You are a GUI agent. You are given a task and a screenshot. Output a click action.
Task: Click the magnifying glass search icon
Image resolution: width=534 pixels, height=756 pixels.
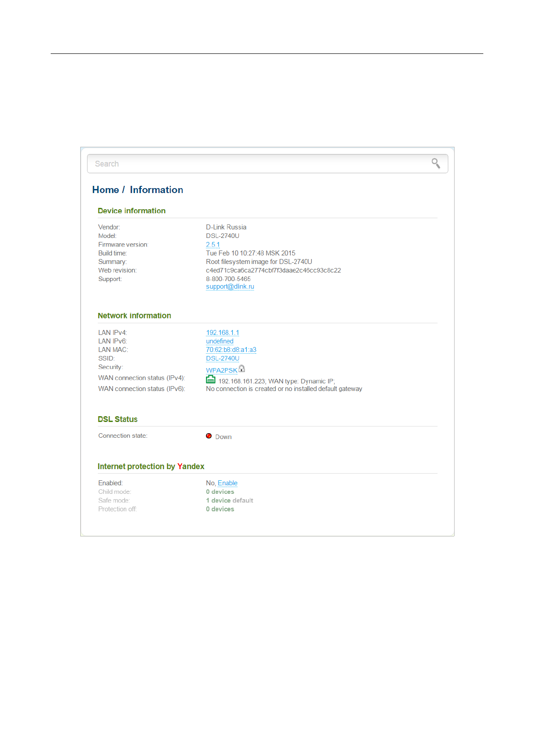(435, 163)
